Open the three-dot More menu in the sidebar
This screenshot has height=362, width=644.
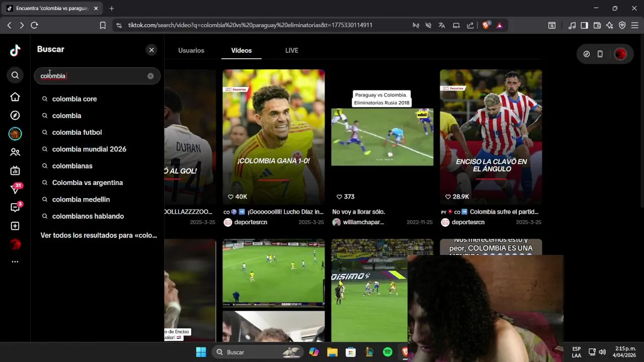point(15,261)
